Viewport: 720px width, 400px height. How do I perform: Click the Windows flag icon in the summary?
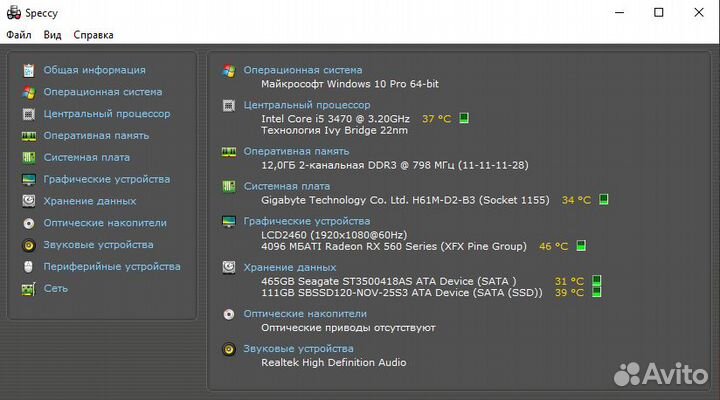click(x=229, y=71)
